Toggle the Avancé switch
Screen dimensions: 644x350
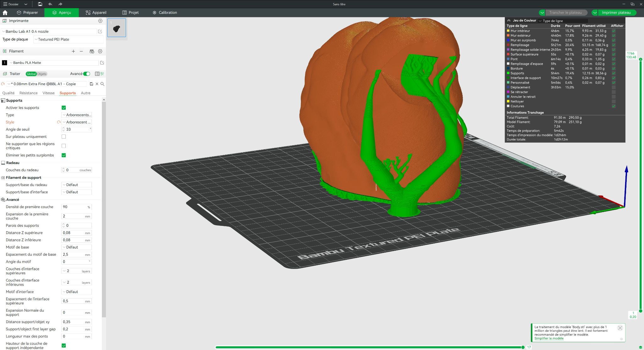tap(86, 74)
